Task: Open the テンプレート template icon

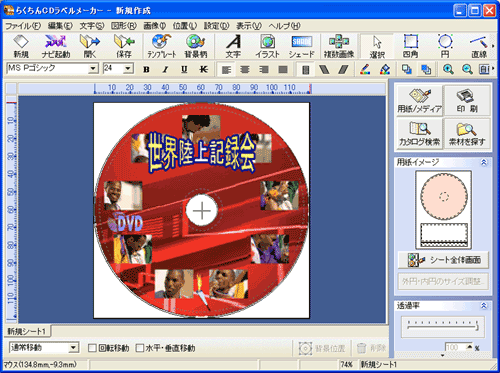Action: point(162,46)
